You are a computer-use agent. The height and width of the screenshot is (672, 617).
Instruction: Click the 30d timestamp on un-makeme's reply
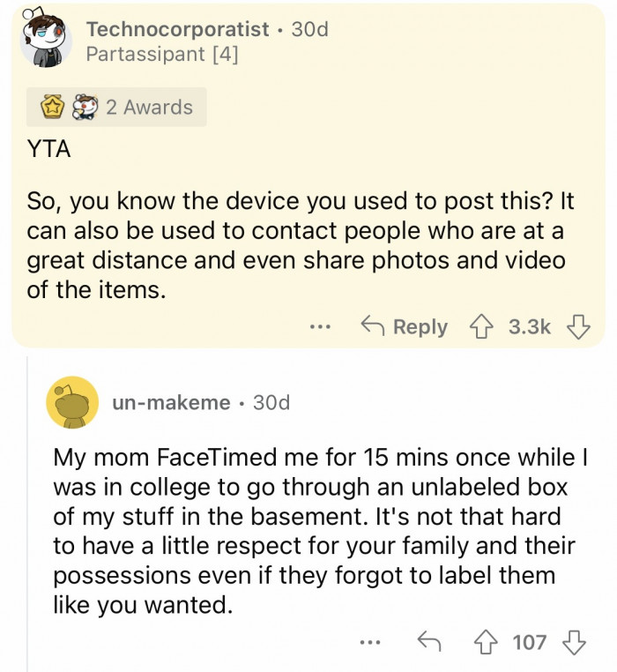click(271, 403)
